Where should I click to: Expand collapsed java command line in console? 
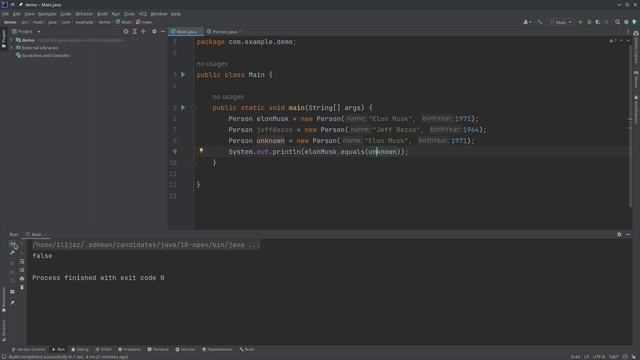[145, 245]
